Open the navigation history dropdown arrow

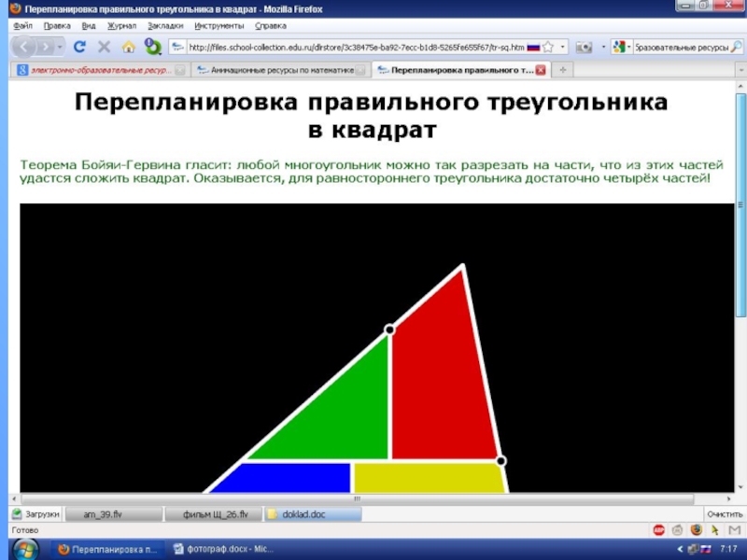pyautogui.click(x=60, y=48)
